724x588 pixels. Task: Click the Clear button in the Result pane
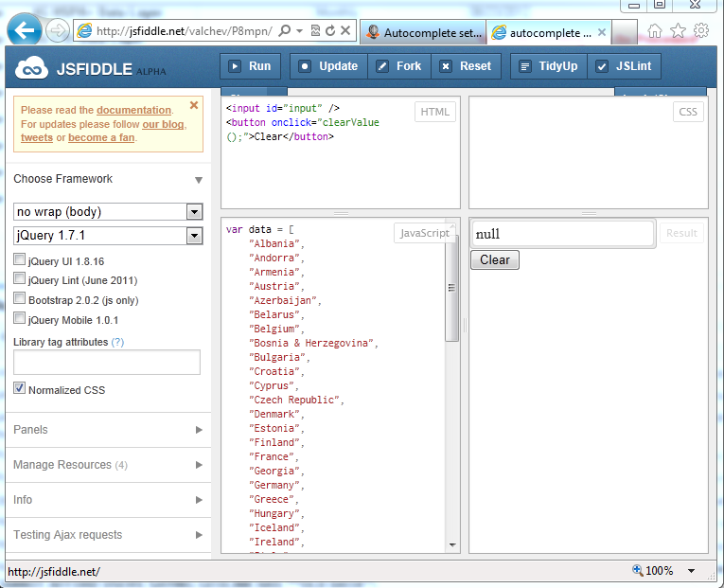pos(495,259)
